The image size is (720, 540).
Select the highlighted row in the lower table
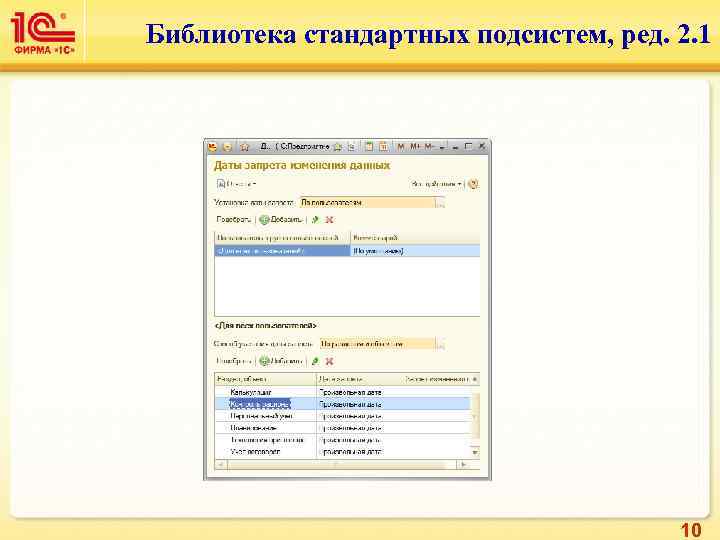click(343, 404)
